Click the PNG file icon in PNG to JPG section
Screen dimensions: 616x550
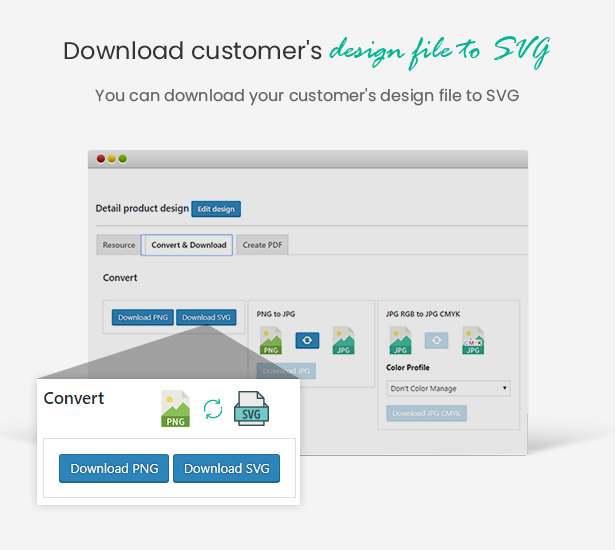[x=270, y=341]
